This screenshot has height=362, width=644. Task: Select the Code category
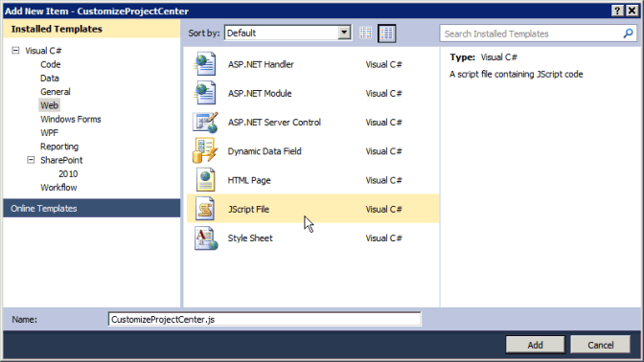click(51, 64)
